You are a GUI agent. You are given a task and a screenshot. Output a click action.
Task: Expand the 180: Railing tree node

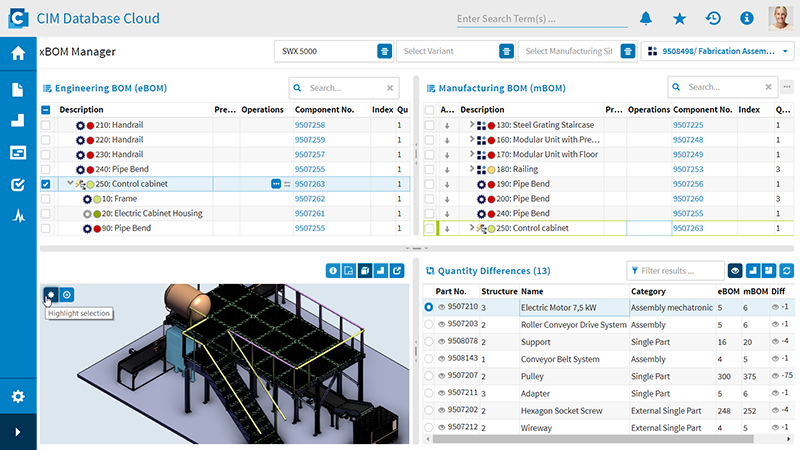pos(471,169)
